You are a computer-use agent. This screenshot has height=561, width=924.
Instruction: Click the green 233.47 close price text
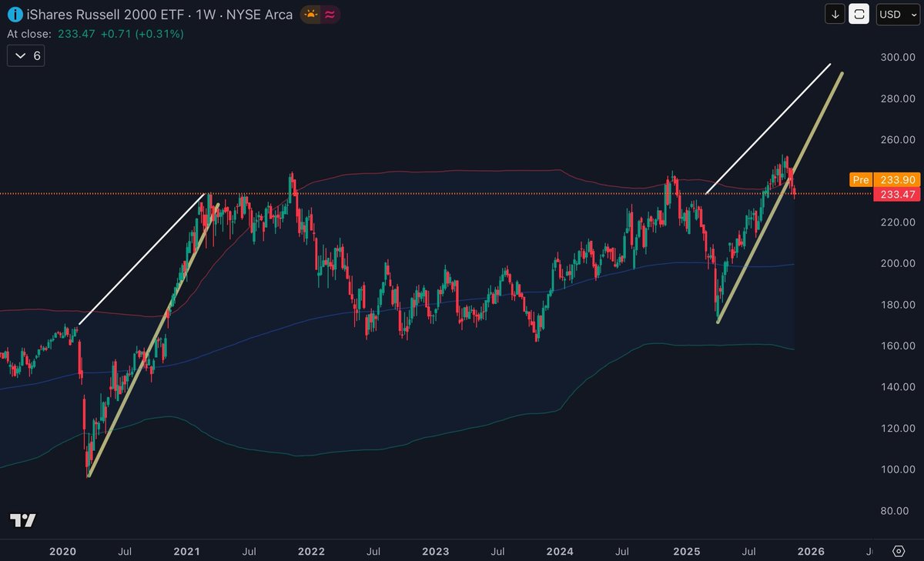tap(78, 34)
